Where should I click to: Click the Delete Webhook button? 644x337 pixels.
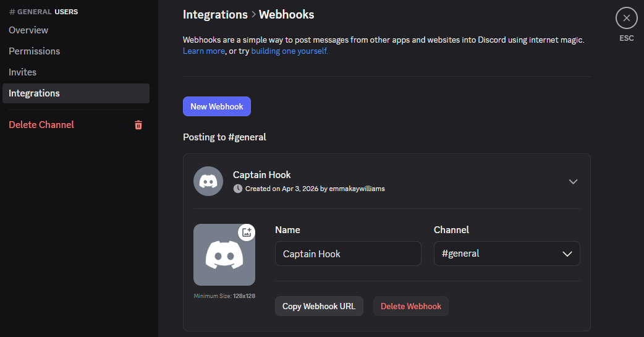(411, 306)
